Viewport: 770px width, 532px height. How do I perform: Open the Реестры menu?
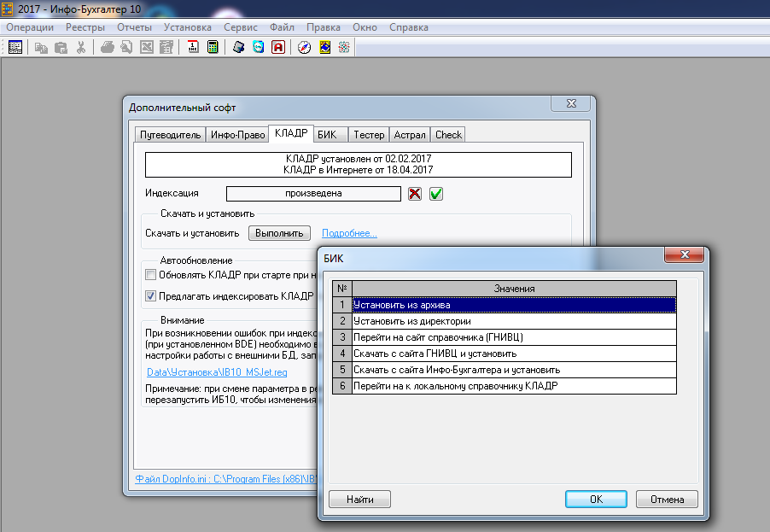pyautogui.click(x=85, y=27)
